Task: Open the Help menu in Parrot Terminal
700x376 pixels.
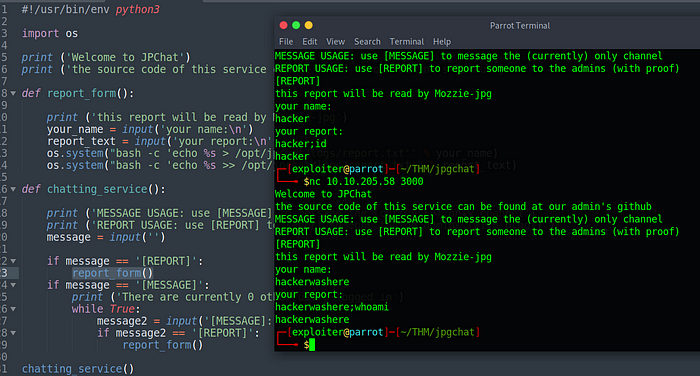Action: point(442,42)
